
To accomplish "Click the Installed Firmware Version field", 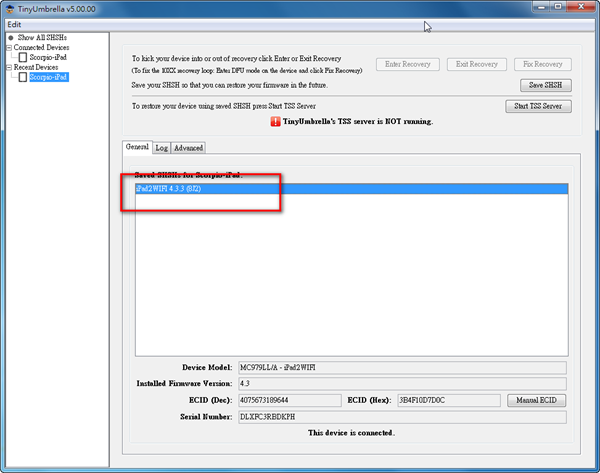I will [402, 383].
